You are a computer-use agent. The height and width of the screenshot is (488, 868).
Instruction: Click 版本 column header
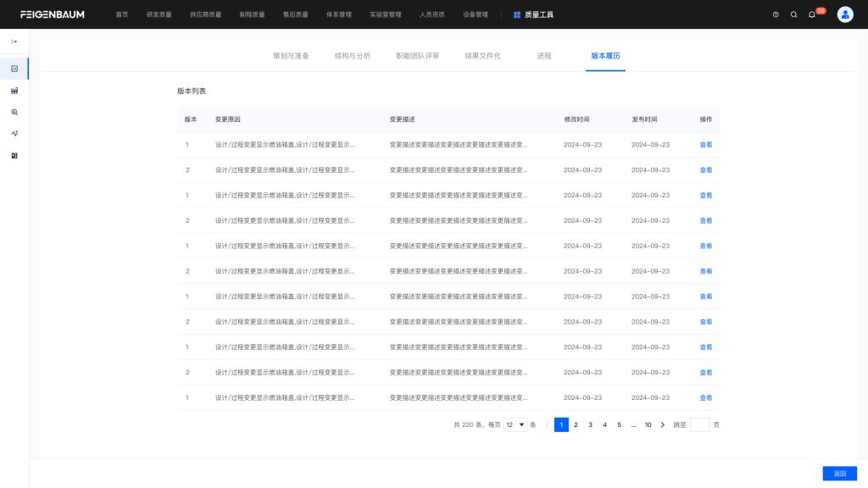click(191, 119)
